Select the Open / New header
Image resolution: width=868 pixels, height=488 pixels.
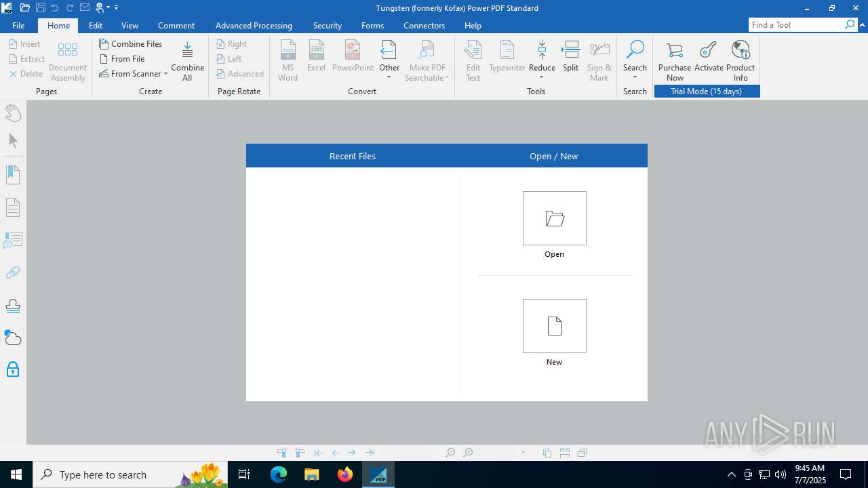(x=554, y=156)
